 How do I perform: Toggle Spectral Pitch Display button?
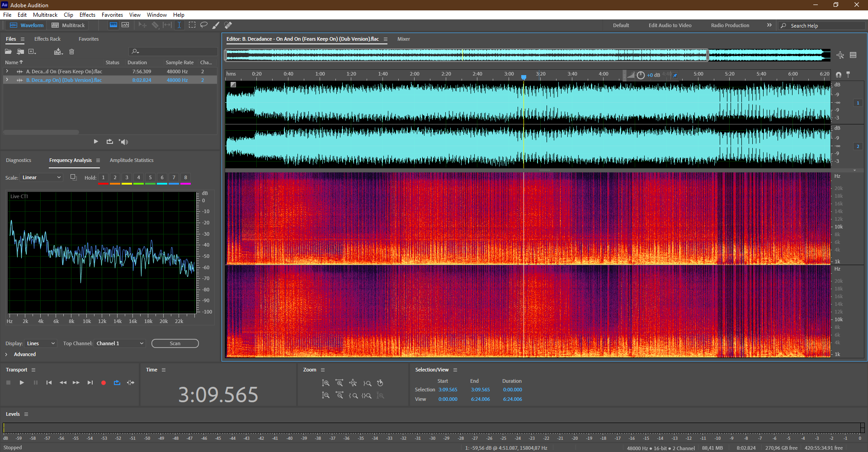tap(125, 25)
